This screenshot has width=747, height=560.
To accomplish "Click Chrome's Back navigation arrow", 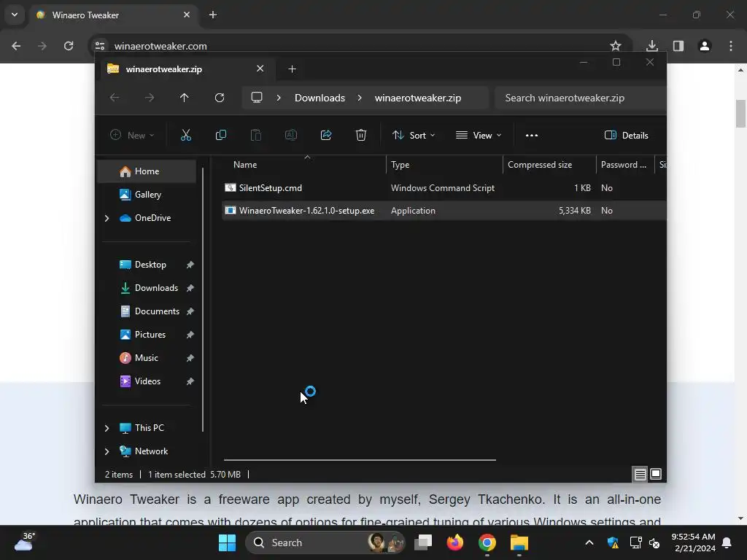I will [16, 46].
